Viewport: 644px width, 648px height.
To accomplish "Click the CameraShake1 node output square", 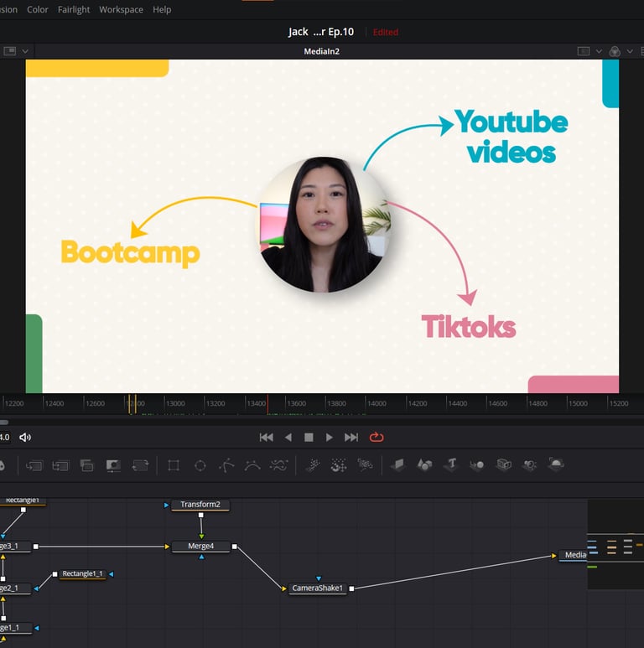I will click(x=351, y=588).
